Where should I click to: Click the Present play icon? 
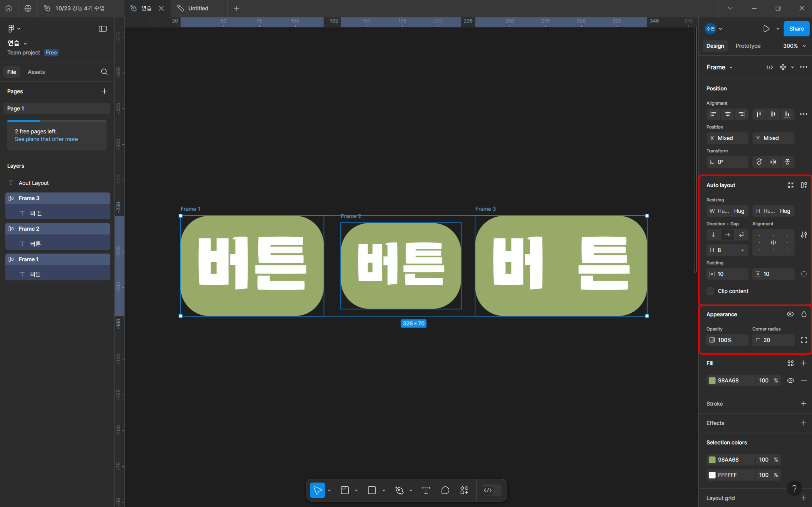766,29
